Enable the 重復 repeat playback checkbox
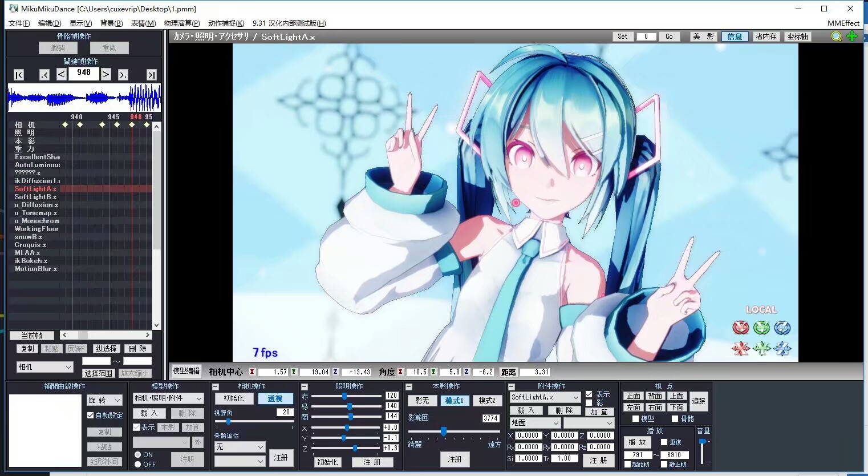 click(664, 442)
